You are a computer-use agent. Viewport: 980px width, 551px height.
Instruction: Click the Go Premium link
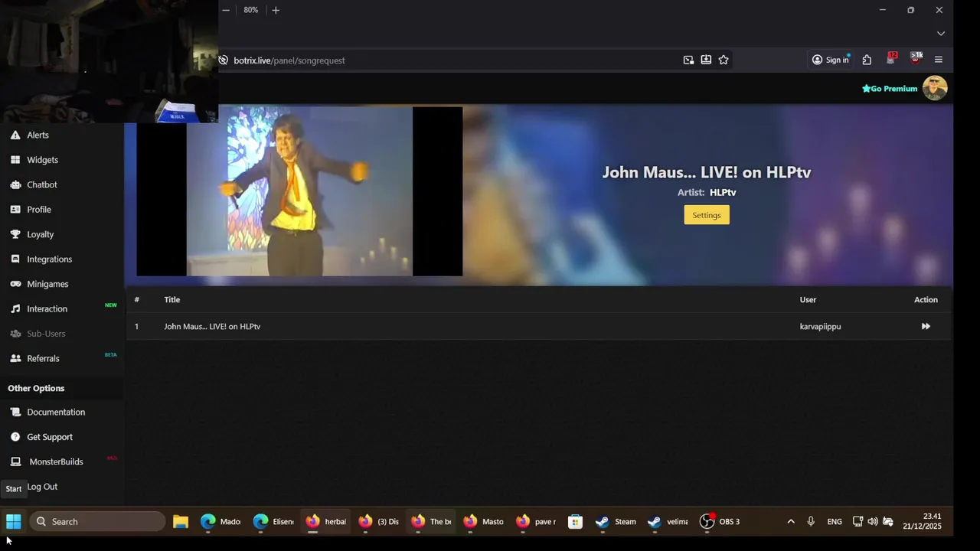point(890,89)
